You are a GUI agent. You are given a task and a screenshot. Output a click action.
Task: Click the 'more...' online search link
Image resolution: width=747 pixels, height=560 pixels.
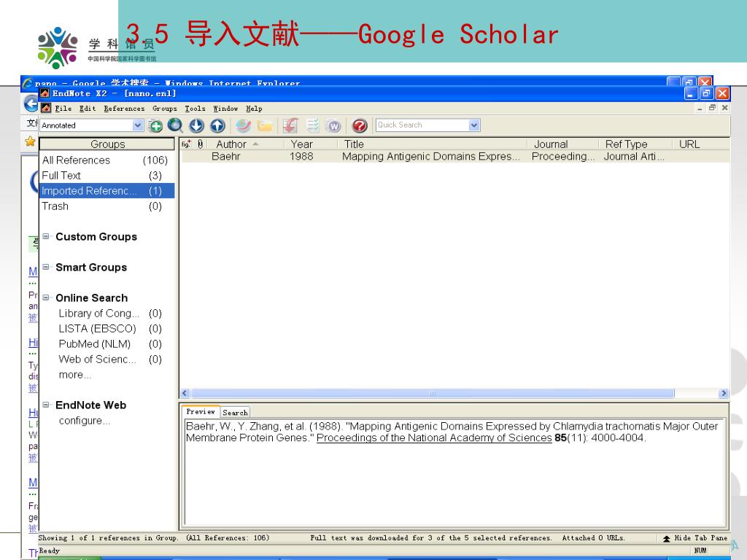(x=75, y=375)
